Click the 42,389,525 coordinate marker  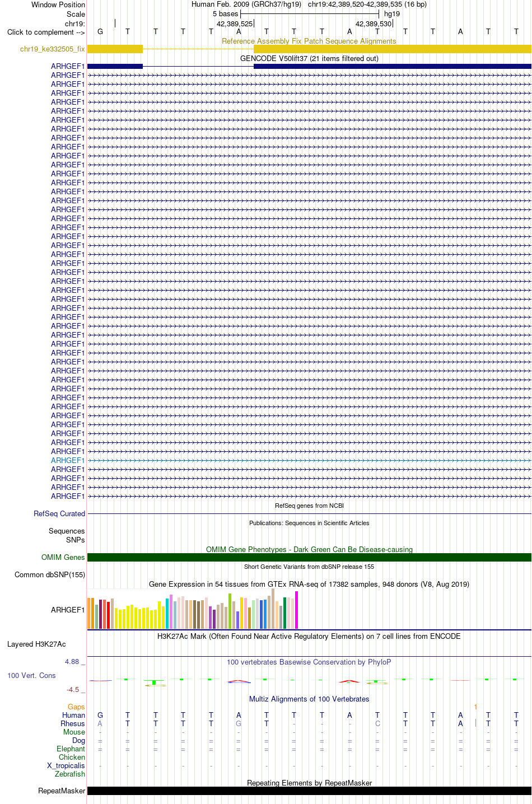click(x=235, y=24)
